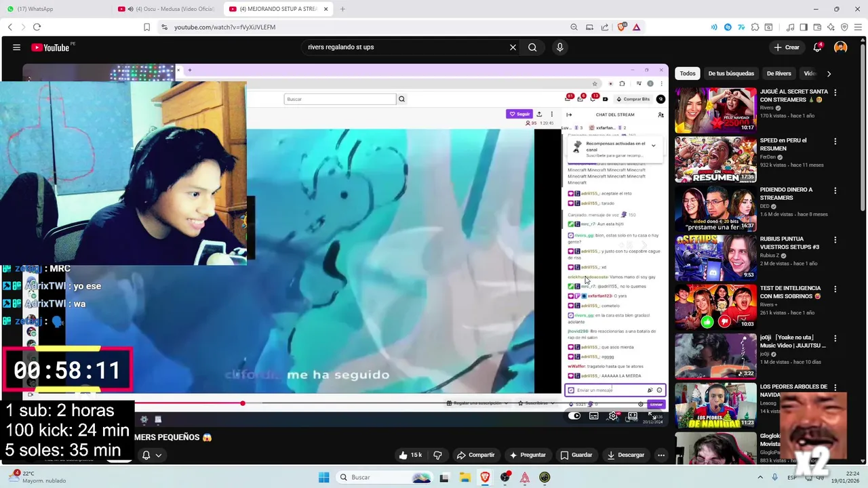Bookmark this page
Viewport: 868px width, 488px height.
point(146,27)
